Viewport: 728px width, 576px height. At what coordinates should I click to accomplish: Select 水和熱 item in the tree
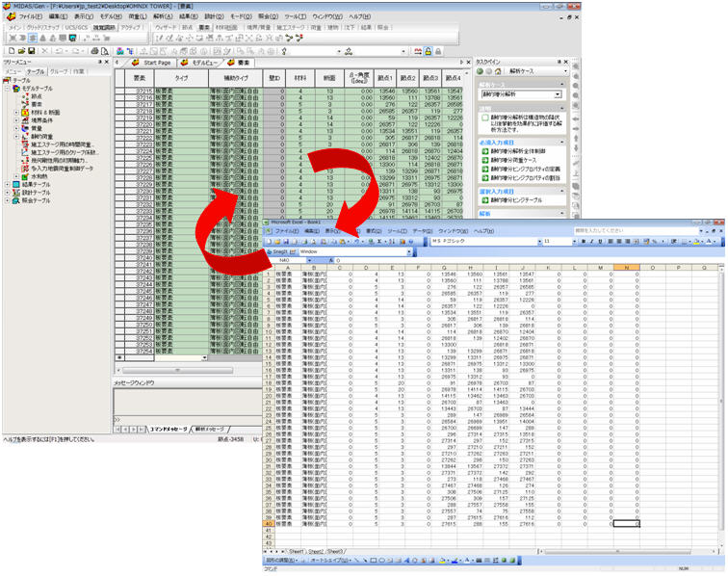[39, 176]
